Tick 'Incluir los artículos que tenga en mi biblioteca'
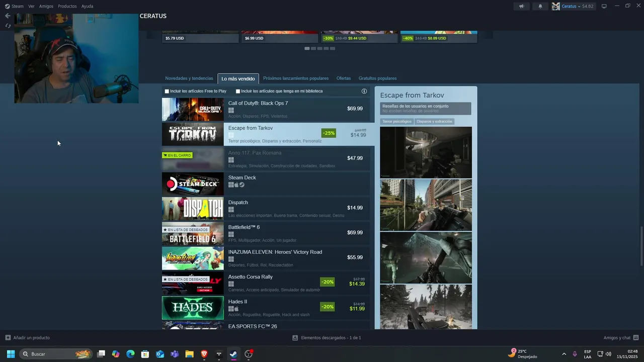Image resolution: width=644 pixels, height=362 pixels. pos(238,92)
